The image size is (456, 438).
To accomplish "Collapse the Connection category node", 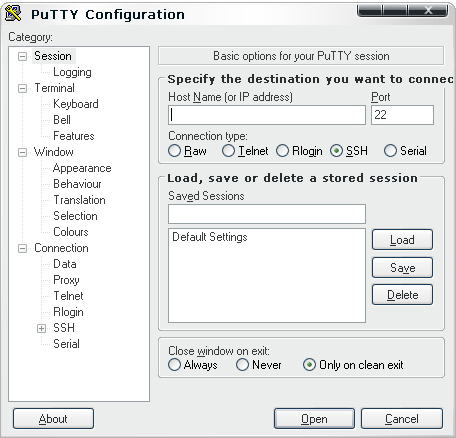I will point(22,248).
